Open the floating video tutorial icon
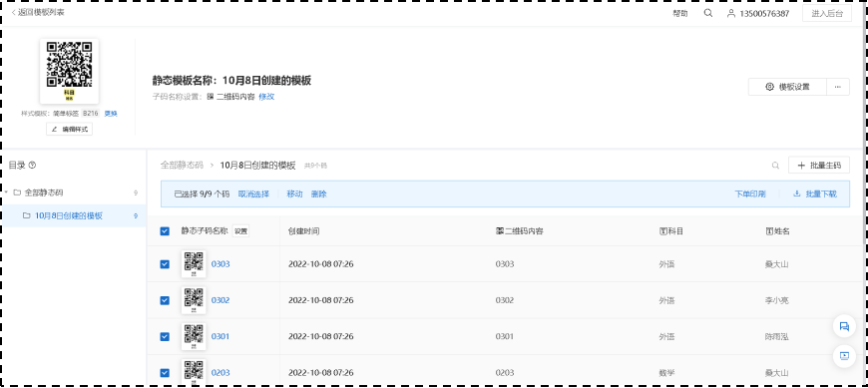868x388 pixels. click(x=844, y=356)
